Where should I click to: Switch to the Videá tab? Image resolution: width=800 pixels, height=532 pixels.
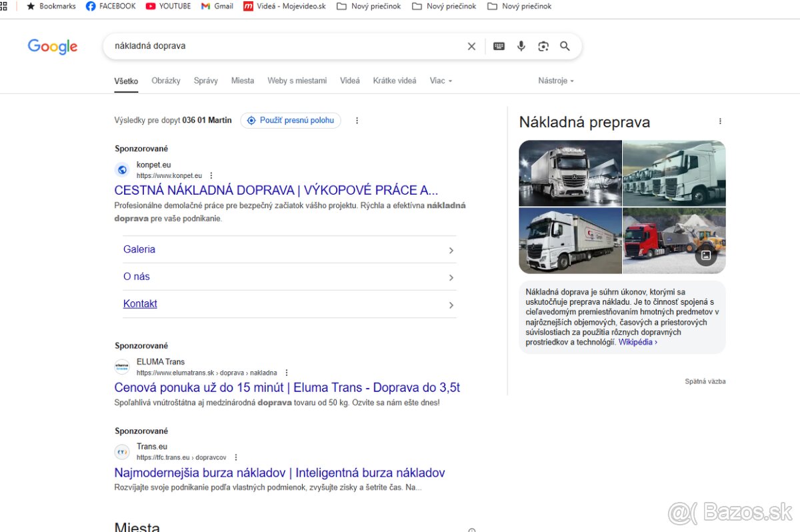[350, 81]
